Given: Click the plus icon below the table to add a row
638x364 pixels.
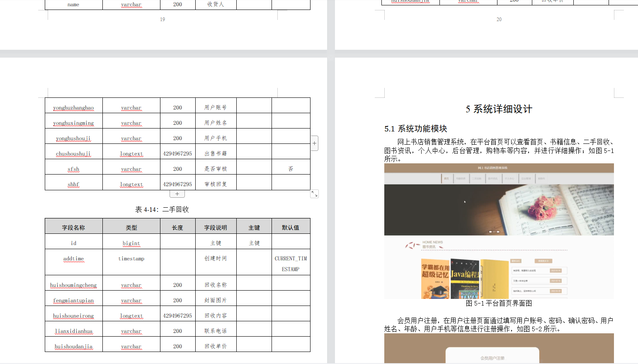Looking at the screenshot, I should coord(177,193).
